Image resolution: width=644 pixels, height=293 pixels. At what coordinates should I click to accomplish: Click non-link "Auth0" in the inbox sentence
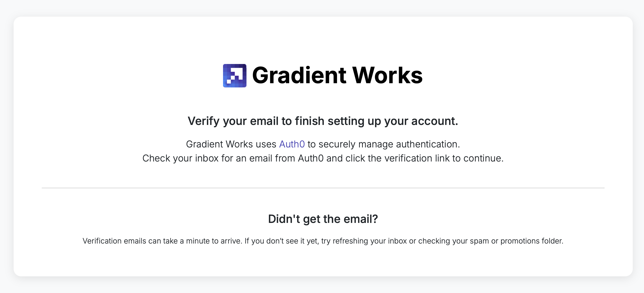click(311, 158)
